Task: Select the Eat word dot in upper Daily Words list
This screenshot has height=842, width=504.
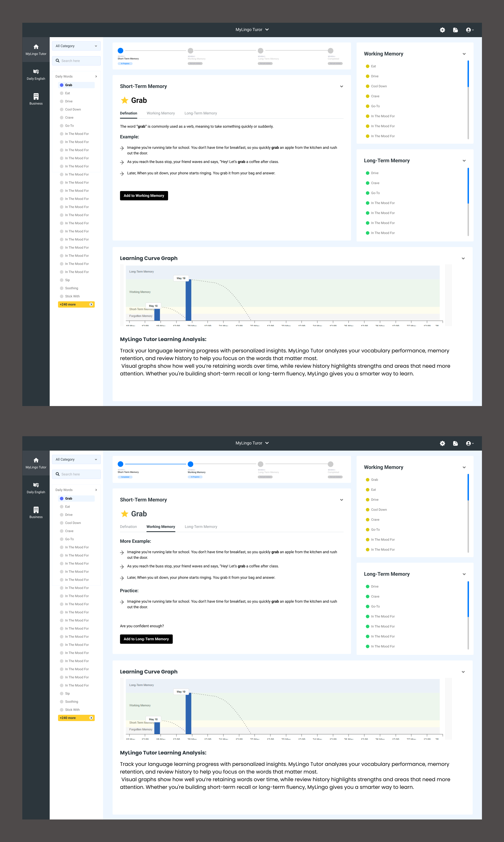Action: point(62,93)
